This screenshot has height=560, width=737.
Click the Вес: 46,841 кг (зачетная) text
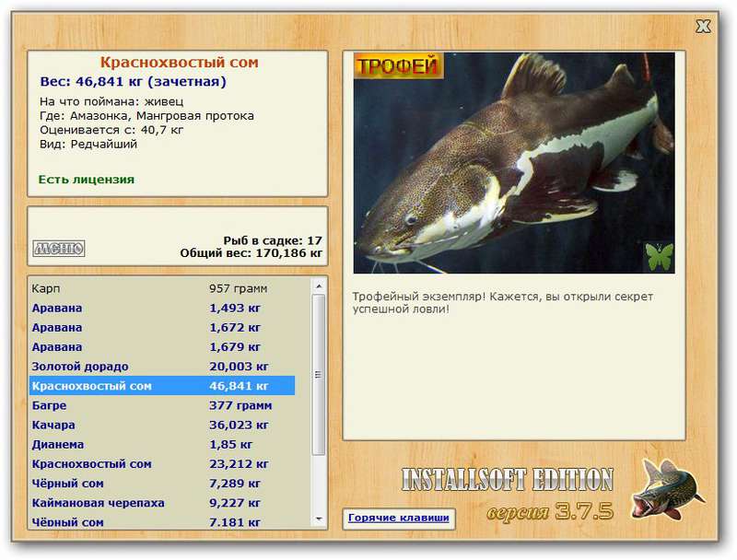tap(133, 81)
